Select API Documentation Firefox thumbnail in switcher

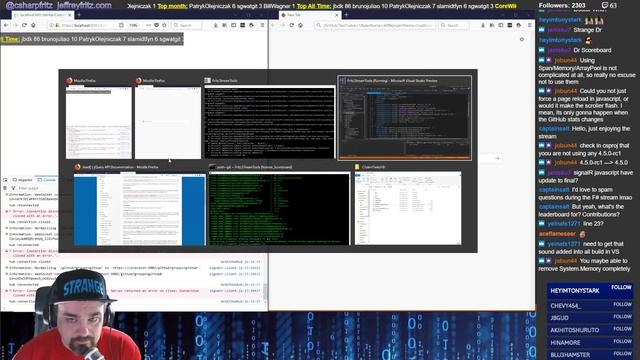[140, 205]
